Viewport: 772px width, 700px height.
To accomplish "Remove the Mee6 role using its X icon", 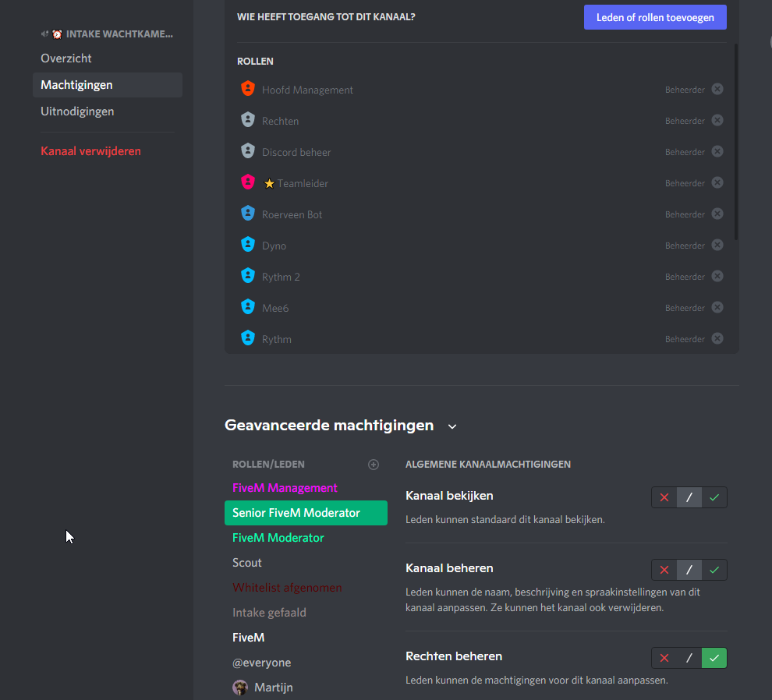I will tap(717, 307).
